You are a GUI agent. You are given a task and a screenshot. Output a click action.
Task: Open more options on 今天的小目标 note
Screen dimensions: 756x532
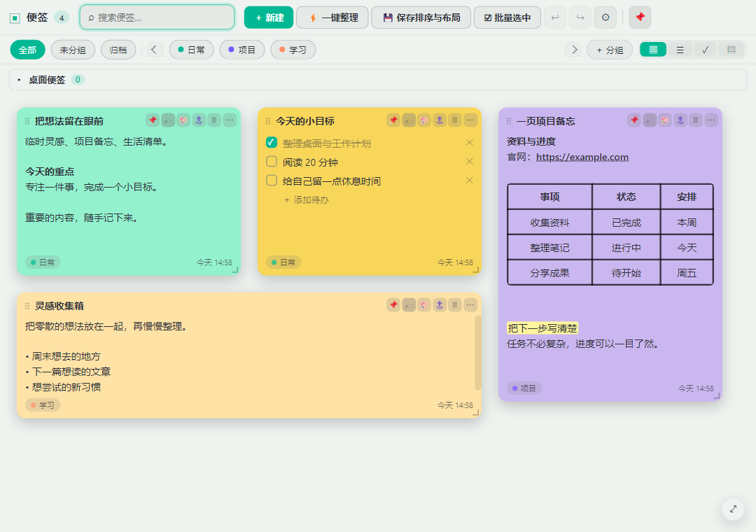pos(470,120)
